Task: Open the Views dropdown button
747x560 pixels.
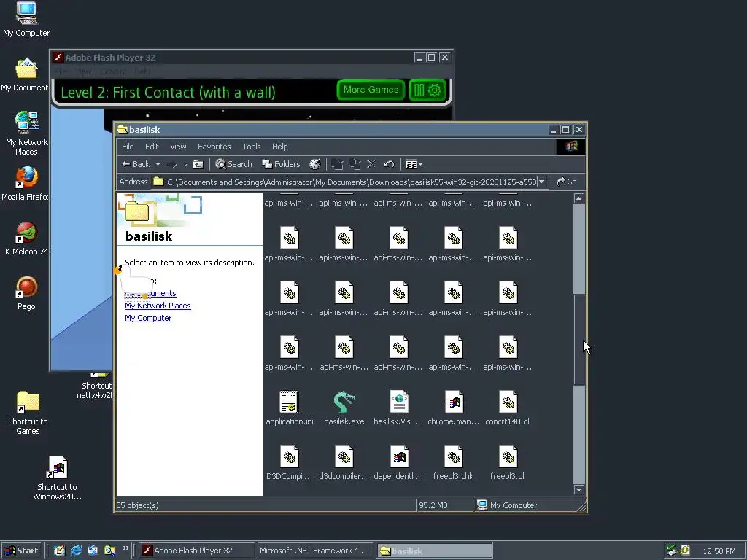Action: 414,164
